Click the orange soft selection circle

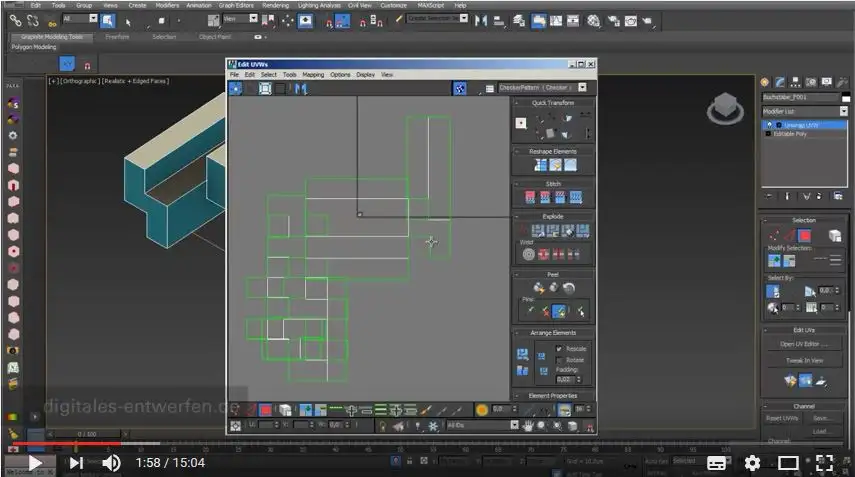click(x=481, y=409)
